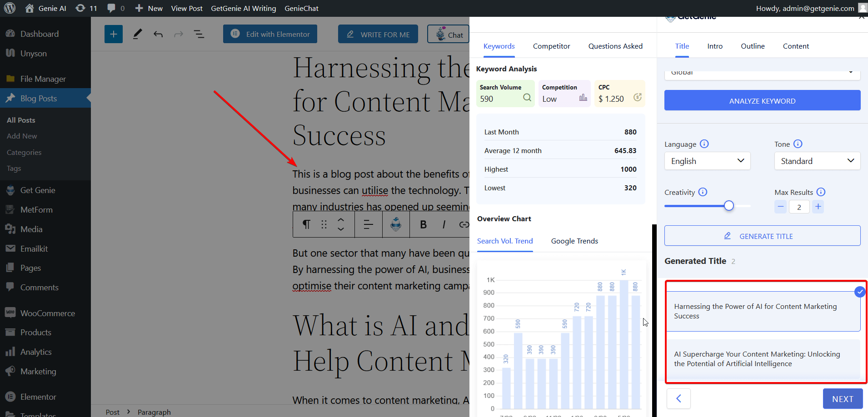The height and width of the screenshot is (417, 868).
Task: Show the Max Results info icon
Action: point(821,192)
